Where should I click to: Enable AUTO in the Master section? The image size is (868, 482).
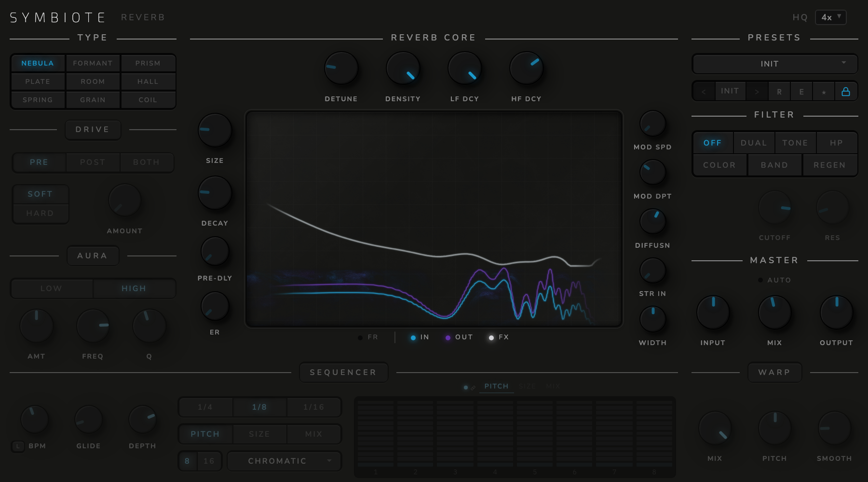coord(774,280)
